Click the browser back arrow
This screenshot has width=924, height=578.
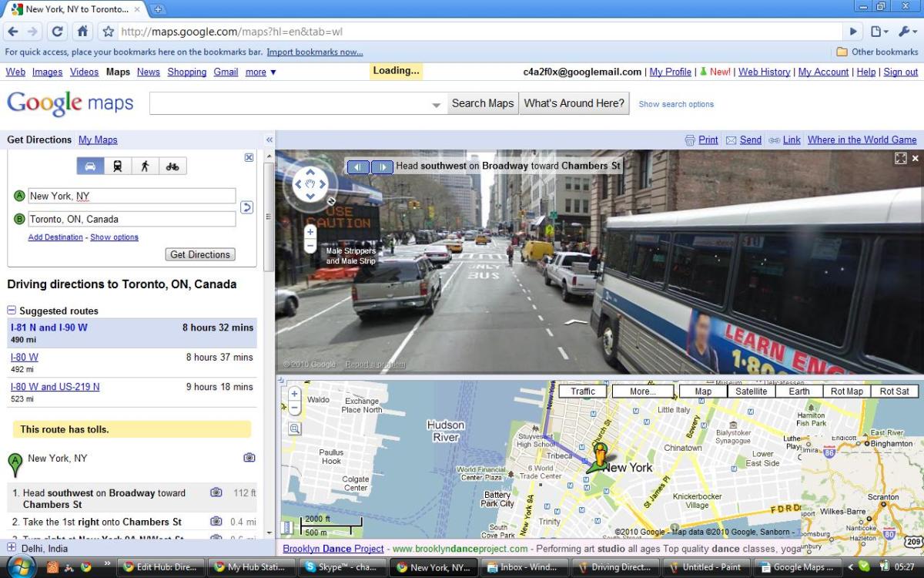coord(12,32)
